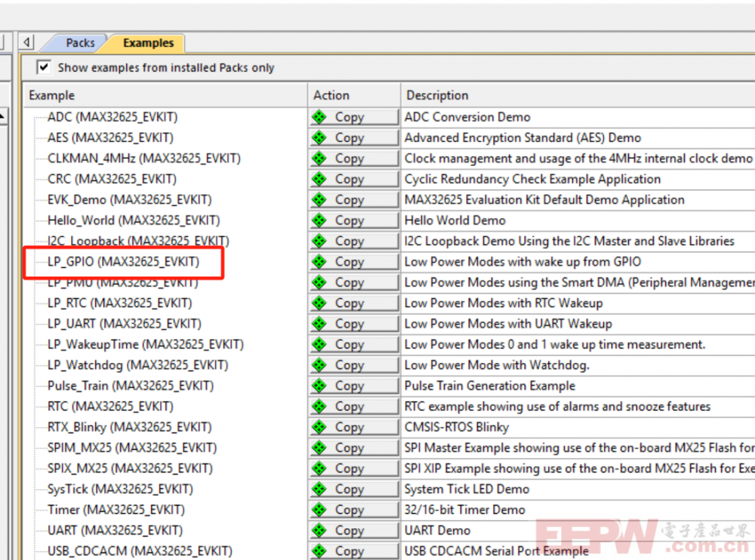
Task: Select the Examples tab
Action: coord(148,43)
